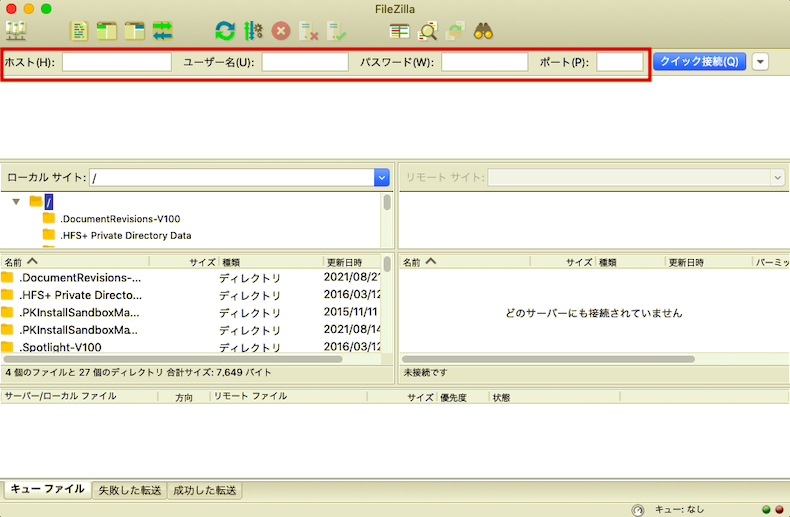
Task: Select the .DocumentRevisions-... row in local list
Action: click(190, 278)
